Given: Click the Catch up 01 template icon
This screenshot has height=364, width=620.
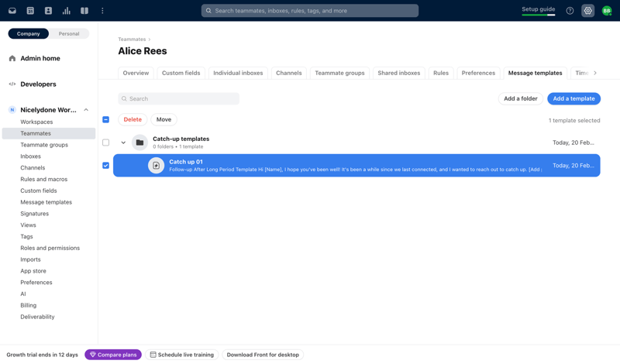Looking at the screenshot, I should pyautogui.click(x=157, y=165).
